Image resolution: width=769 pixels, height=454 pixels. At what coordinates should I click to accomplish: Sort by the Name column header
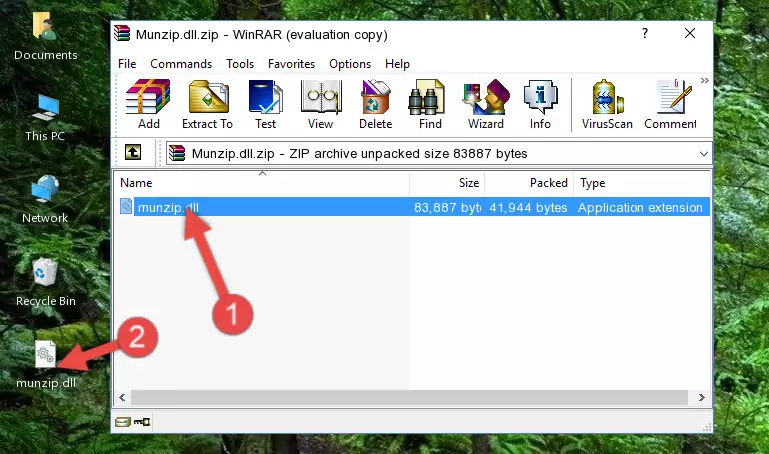point(262,183)
